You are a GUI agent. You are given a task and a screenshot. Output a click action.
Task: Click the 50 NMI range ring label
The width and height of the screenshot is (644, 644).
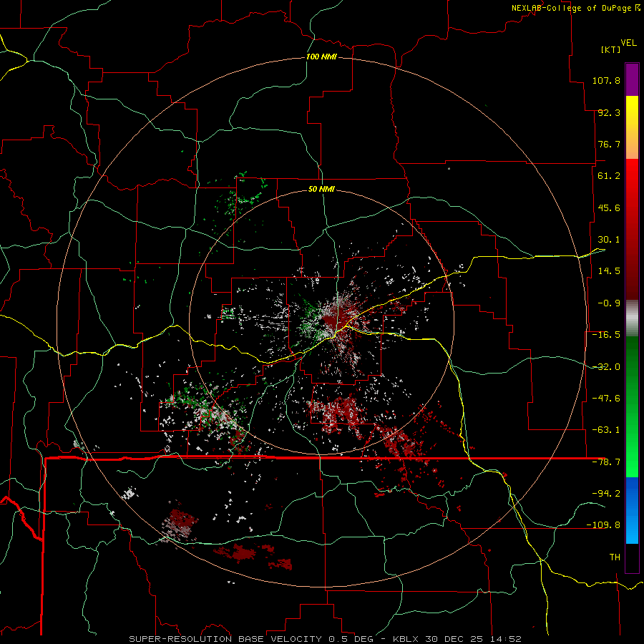(x=321, y=189)
